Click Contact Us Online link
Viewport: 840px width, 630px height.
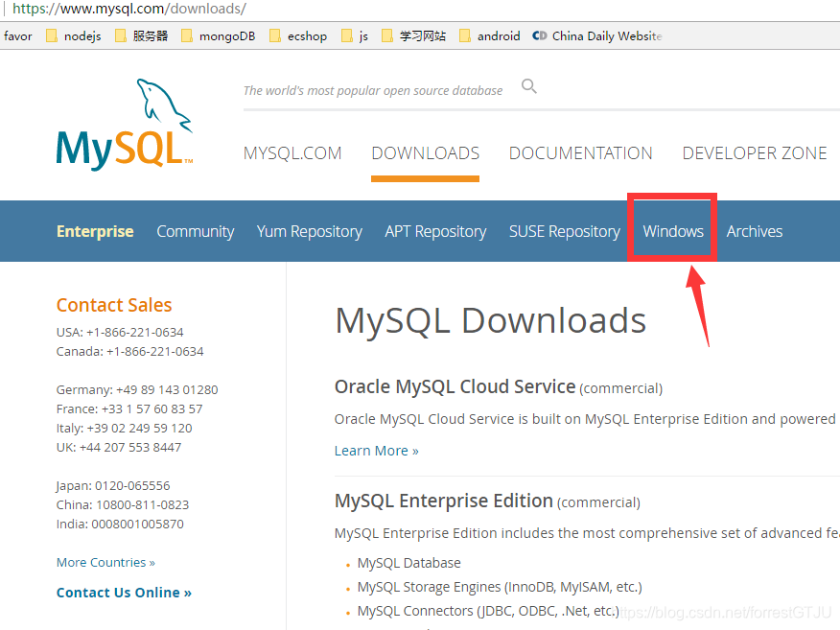point(124,593)
